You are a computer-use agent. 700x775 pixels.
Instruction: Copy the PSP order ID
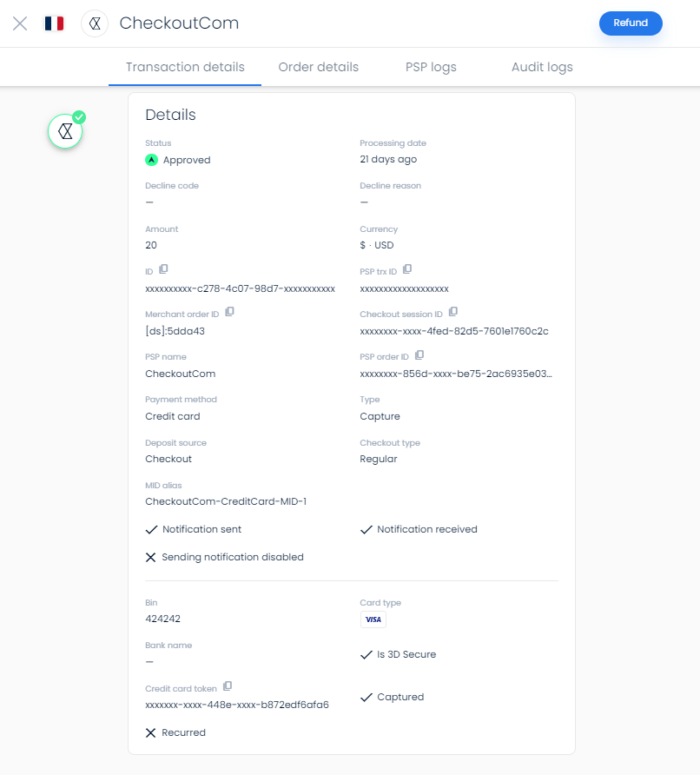click(419, 355)
